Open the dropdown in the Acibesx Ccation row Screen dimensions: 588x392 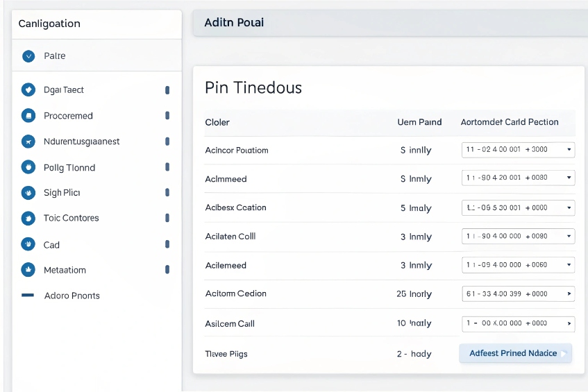(519, 207)
